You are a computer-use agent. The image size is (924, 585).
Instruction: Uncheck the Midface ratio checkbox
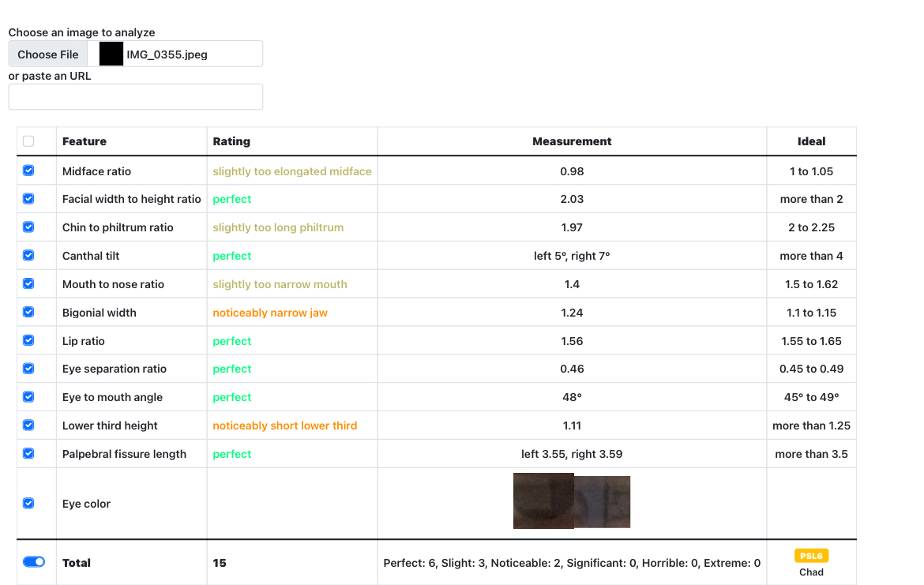coord(28,171)
